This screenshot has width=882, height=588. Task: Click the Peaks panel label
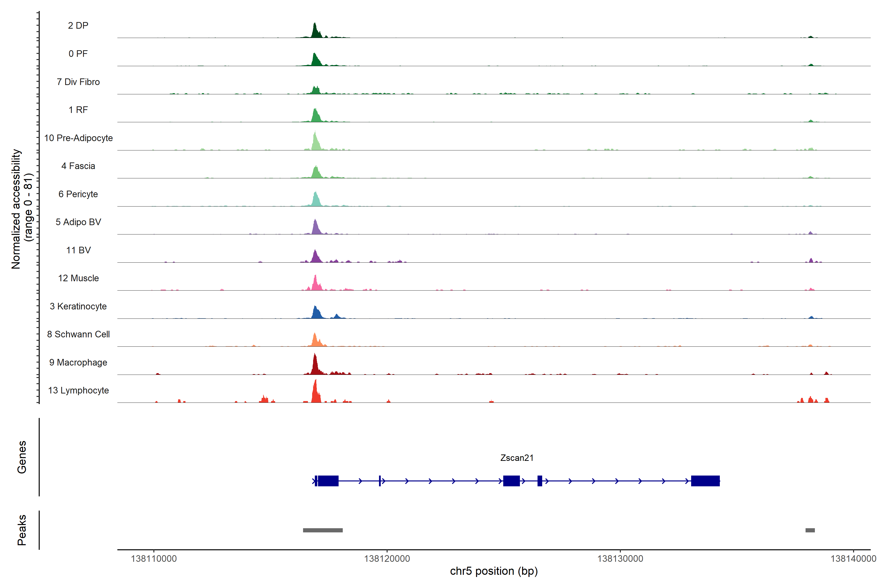(x=22, y=530)
